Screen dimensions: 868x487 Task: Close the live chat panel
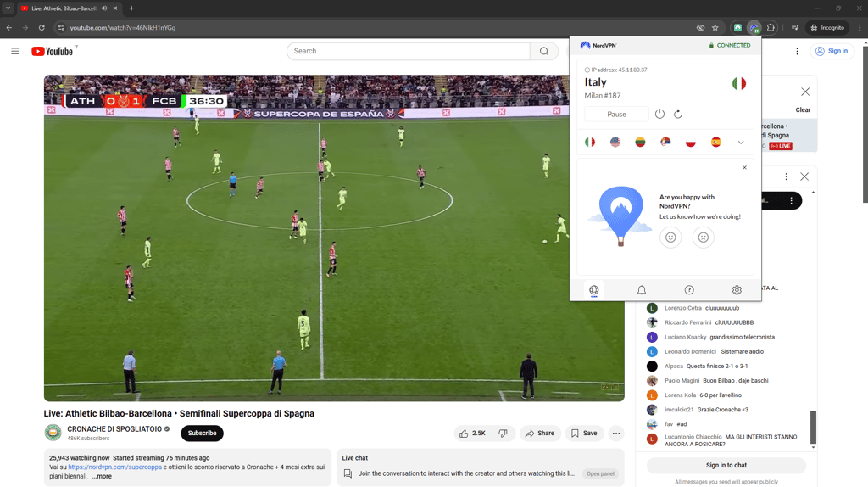click(x=804, y=176)
